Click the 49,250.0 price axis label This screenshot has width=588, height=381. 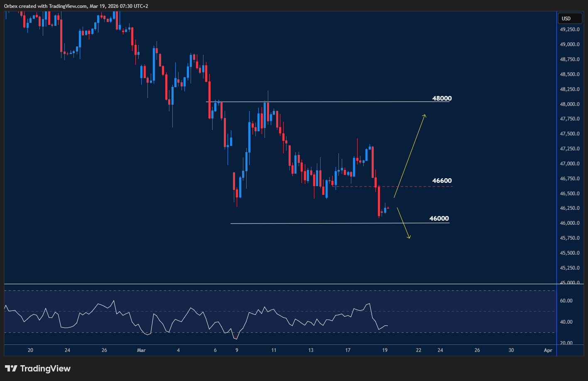point(570,29)
